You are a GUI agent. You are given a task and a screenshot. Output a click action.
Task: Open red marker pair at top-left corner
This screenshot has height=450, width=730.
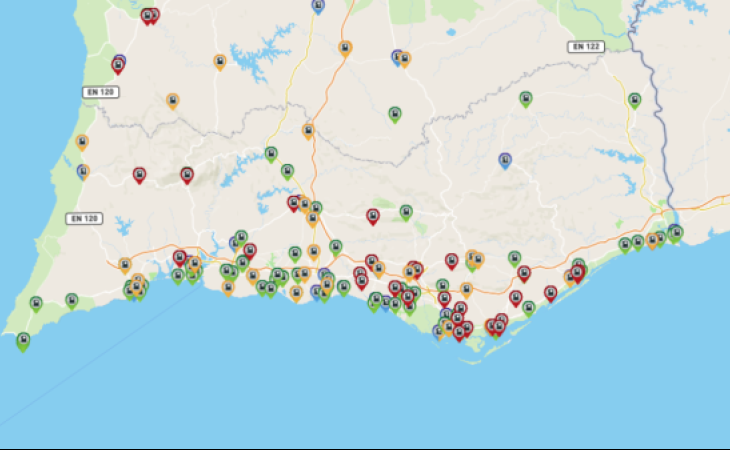tap(150, 17)
